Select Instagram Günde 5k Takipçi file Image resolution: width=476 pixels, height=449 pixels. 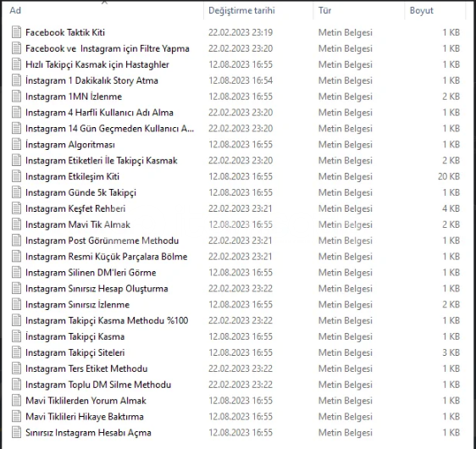click(x=80, y=192)
